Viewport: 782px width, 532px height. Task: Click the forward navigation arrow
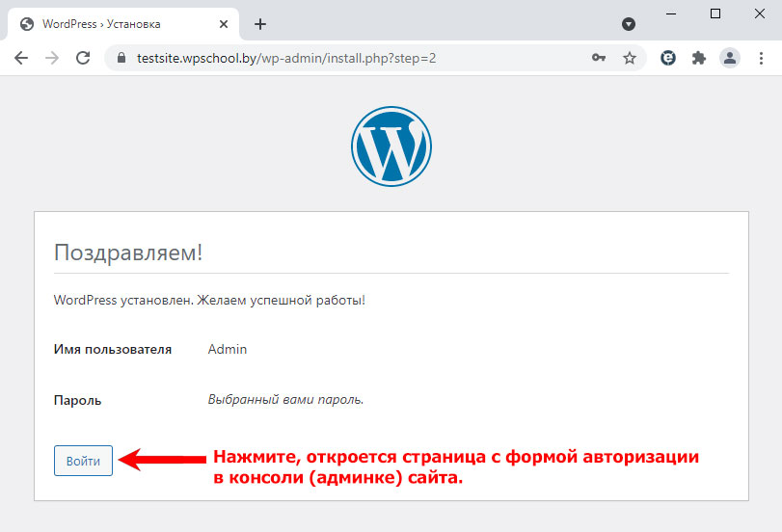(x=52, y=59)
